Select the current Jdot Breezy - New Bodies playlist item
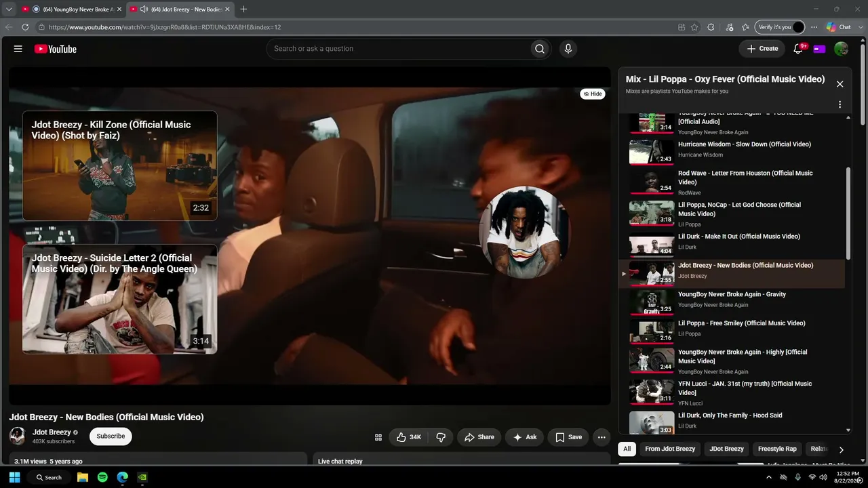Image resolution: width=868 pixels, height=488 pixels. click(731, 273)
